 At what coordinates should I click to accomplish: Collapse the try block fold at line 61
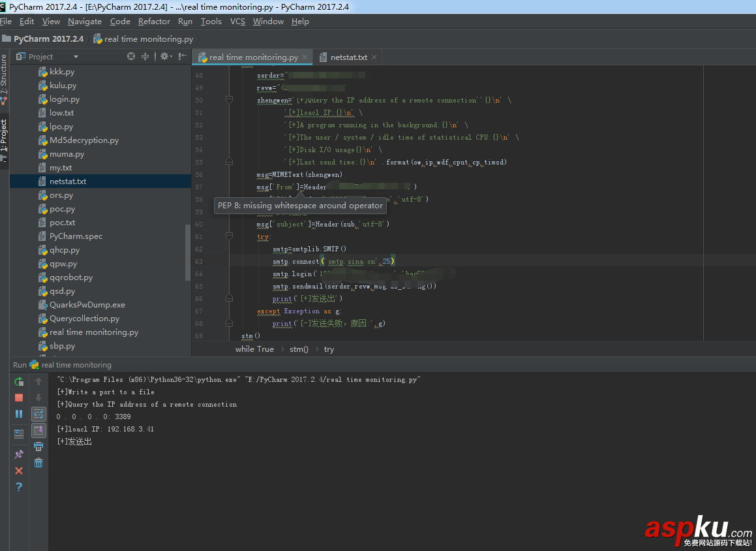(229, 236)
